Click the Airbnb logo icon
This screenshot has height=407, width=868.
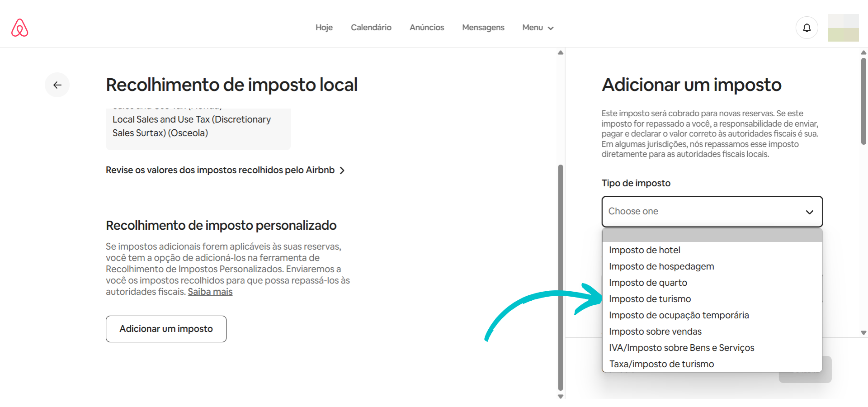pyautogui.click(x=19, y=28)
